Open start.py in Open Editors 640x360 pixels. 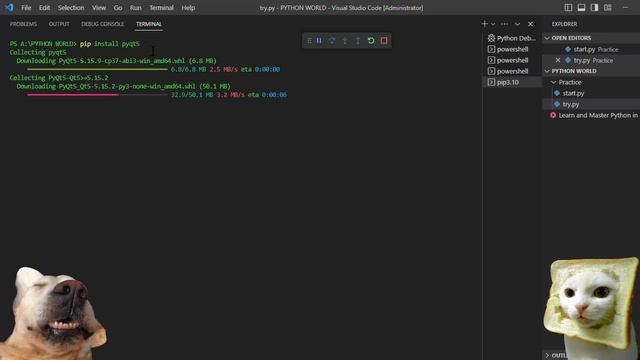click(591, 49)
